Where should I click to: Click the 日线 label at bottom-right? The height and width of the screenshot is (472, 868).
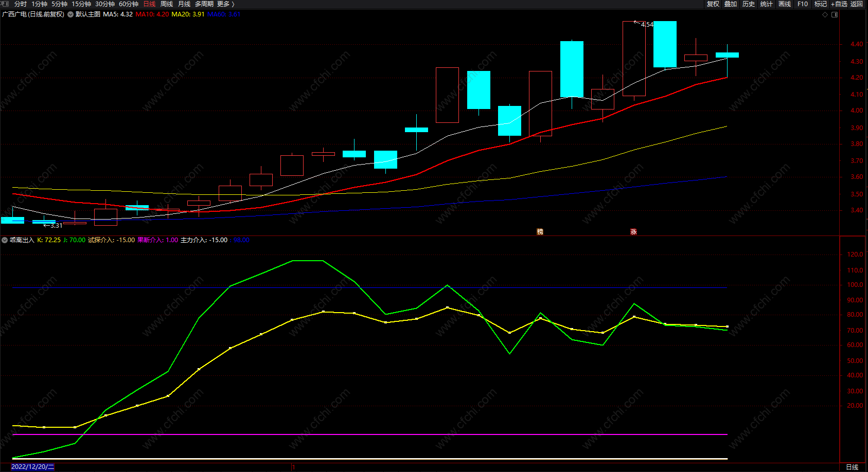pos(852,467)
